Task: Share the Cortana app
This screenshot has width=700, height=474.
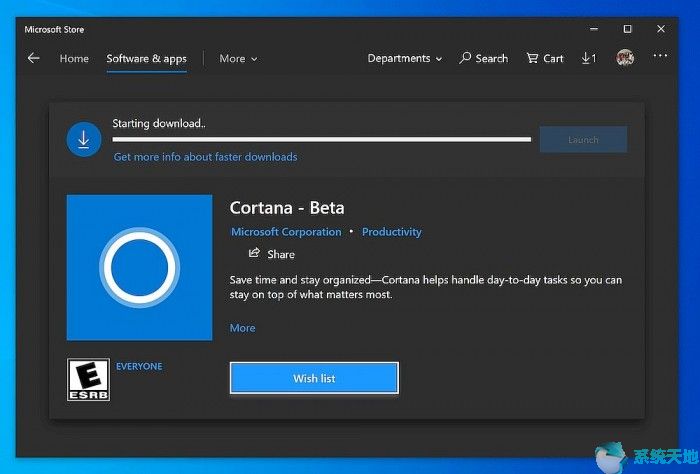Action: 271,254
